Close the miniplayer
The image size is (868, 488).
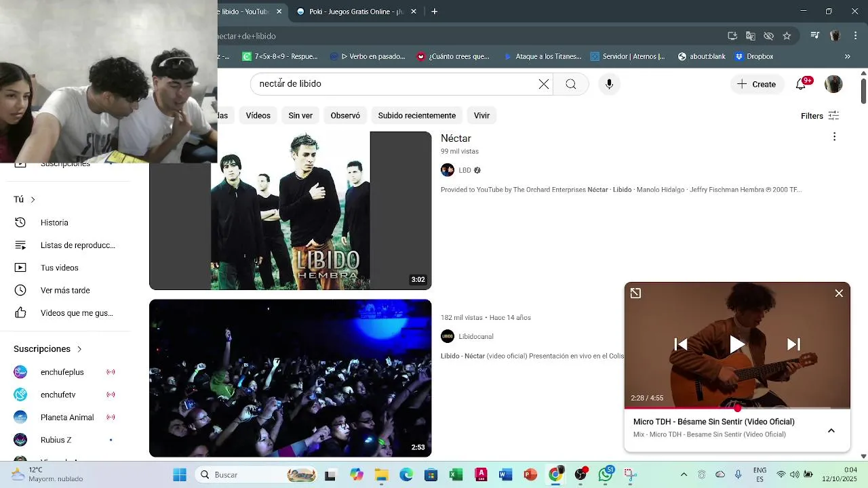pos(839,293)
